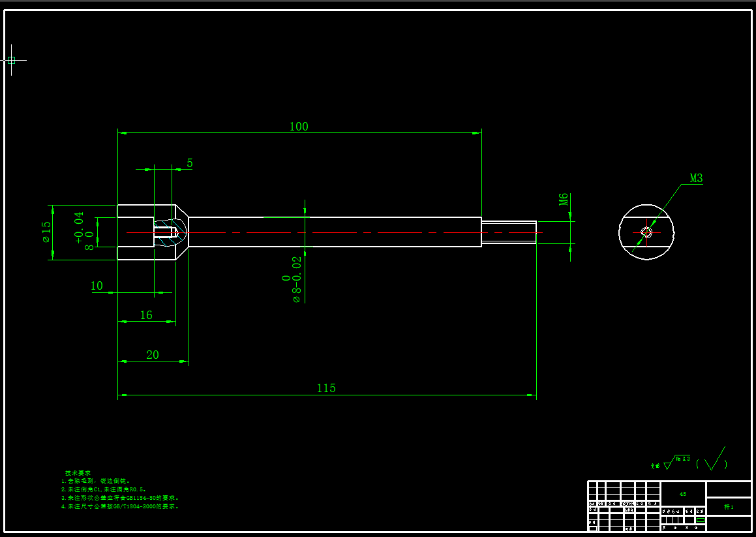Select the ø15 diameter dimension
This screenshot has width=756, height=537.
pyautogui.click(x=46, y=232)
